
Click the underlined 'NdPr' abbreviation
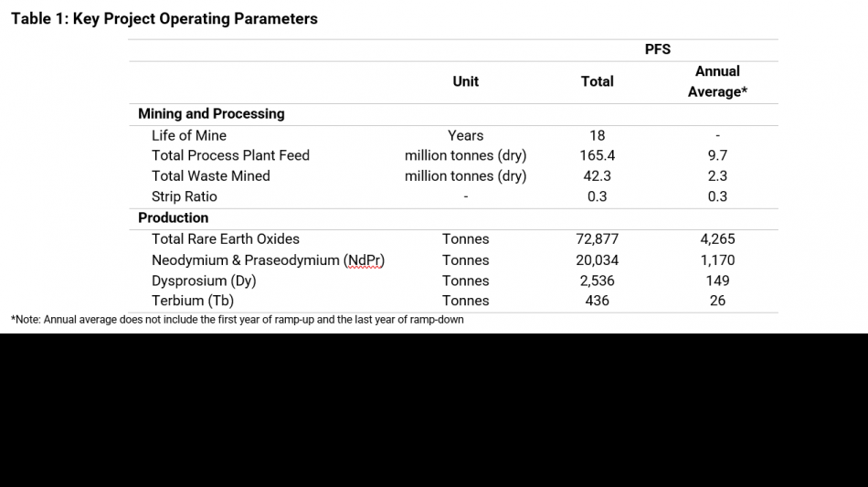364,260
